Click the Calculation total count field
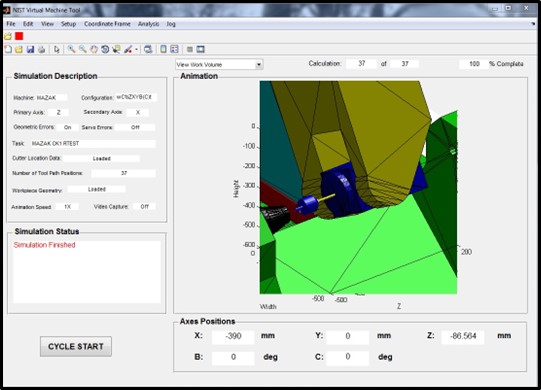This screenshot has height=390, width=541. pyautogui.click(x=405, y=64)
